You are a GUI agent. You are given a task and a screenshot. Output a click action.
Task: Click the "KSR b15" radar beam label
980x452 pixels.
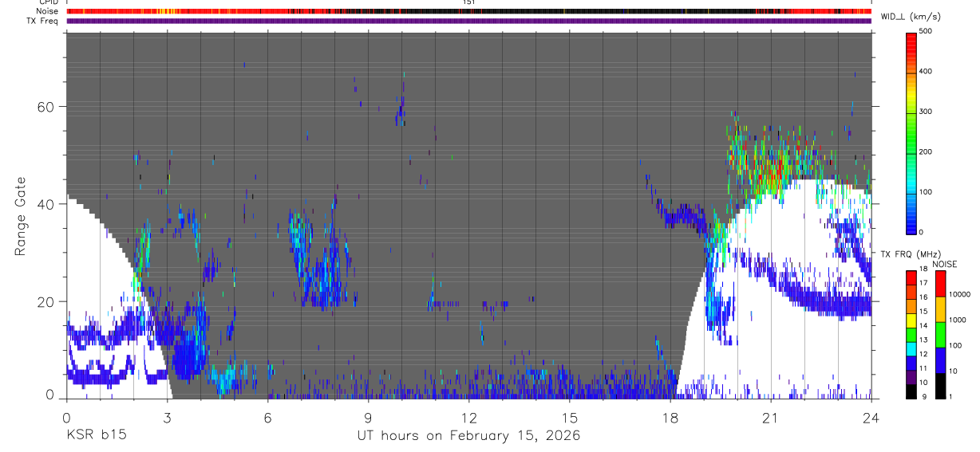[x=95, y=435]
